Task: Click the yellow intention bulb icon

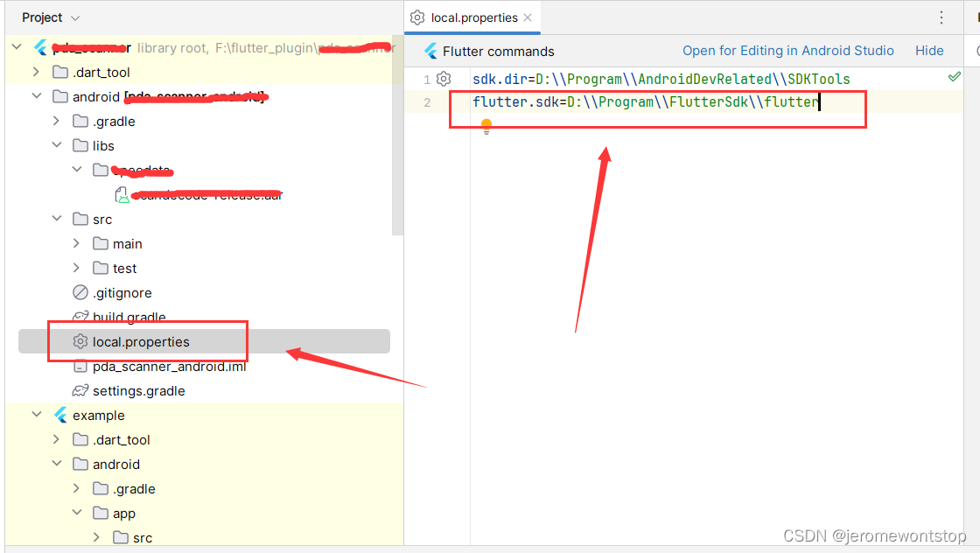Action: [x=486, y=126]
